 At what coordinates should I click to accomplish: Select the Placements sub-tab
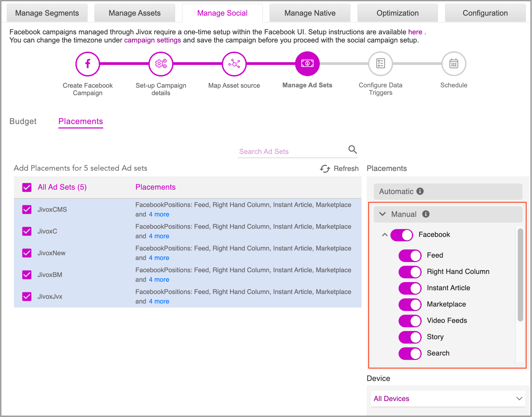point(81,122)
